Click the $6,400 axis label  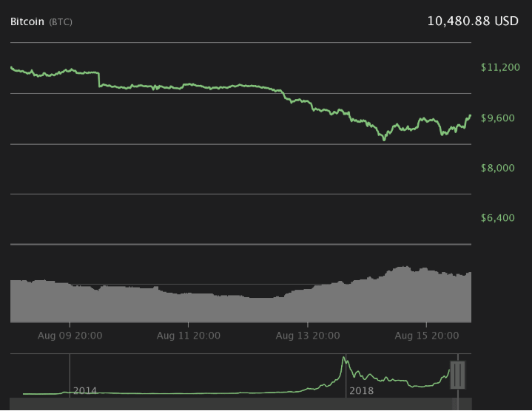[497, 217]
